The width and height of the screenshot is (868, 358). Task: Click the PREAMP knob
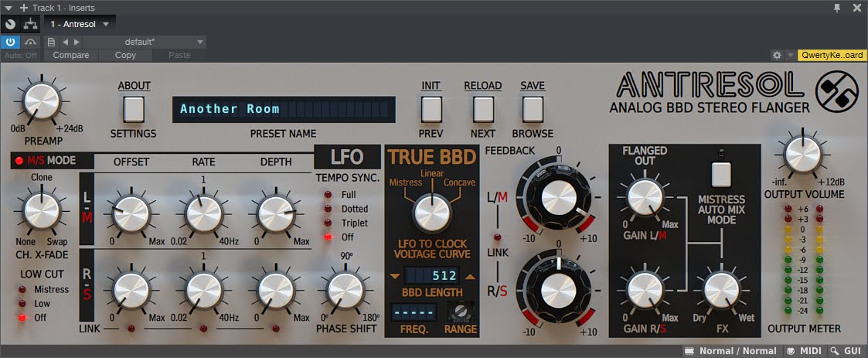[42, 101]
